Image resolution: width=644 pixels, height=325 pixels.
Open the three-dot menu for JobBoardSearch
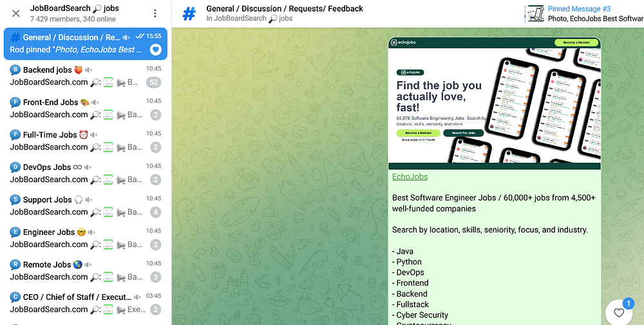coord(155,14)
